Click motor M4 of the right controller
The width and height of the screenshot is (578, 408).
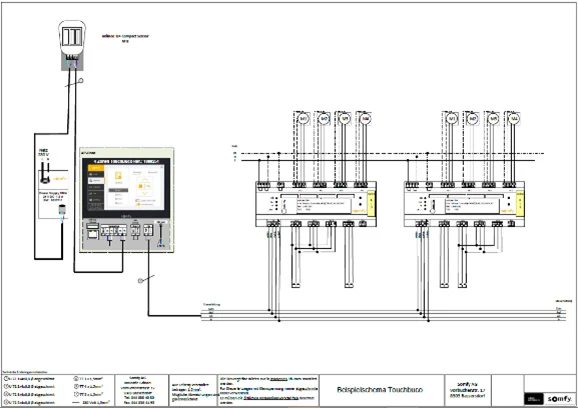(513, 119)
